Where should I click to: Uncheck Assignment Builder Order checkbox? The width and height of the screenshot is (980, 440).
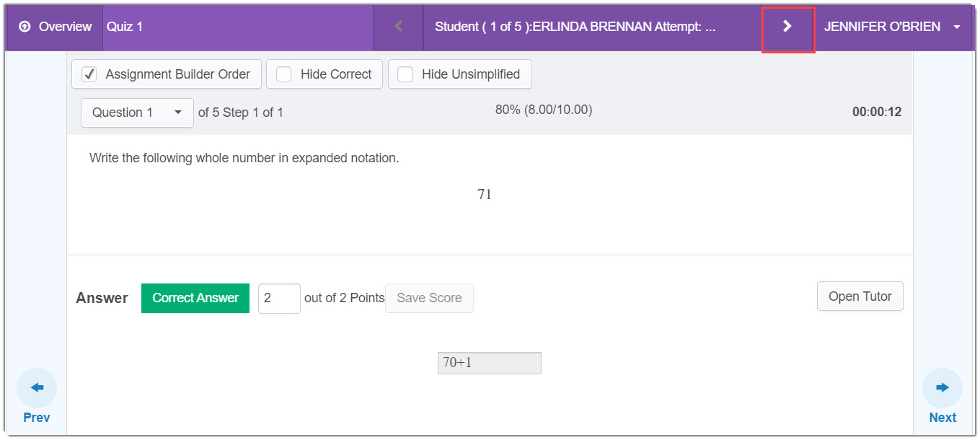point(89,74)
